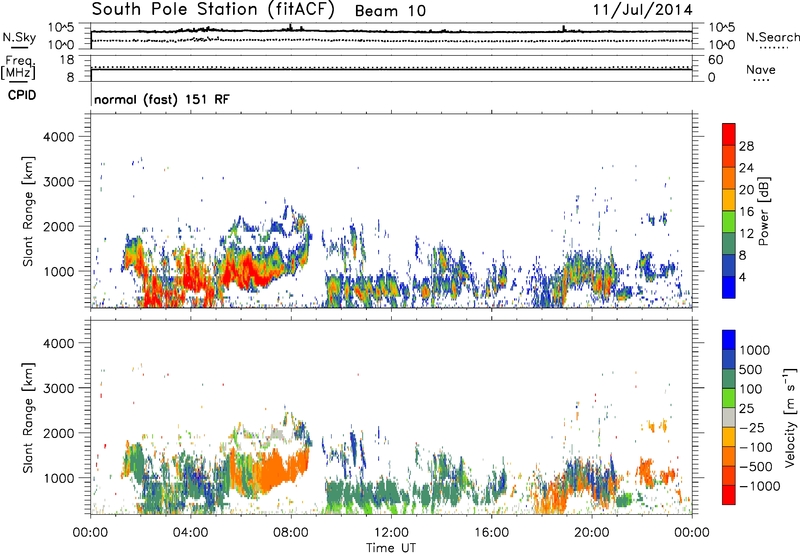Image resolution: width=800 pixels, height=554 pixels.
Task: Click the 'South Pole Station (fitACF)' title
Action: (x=213, y=10)
